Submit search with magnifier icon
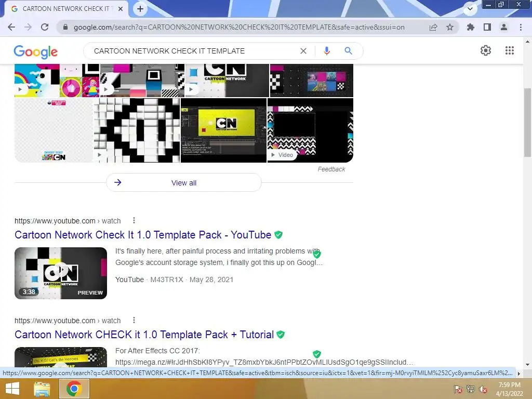This screenshot has height=399, width=532. pyautogui.click(x=348, y=51)
